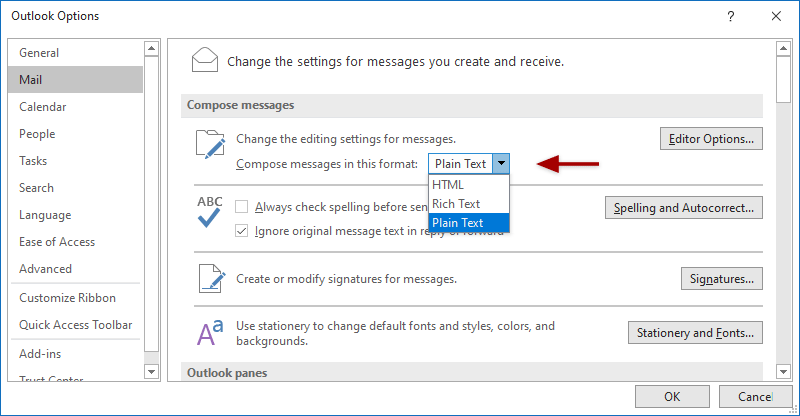Click the folder-with-pencil editing settings icon
Screen dimensions: 800x416
point(210,144)
